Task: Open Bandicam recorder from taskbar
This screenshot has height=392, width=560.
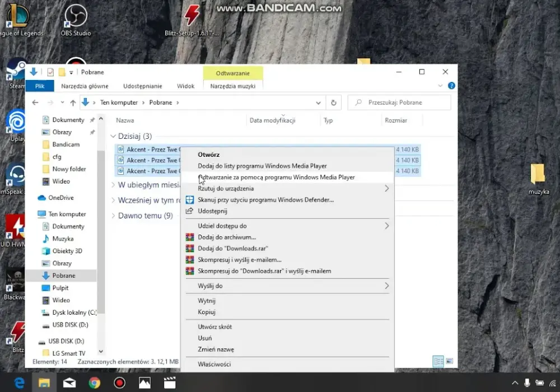Action: pos(120,382)
